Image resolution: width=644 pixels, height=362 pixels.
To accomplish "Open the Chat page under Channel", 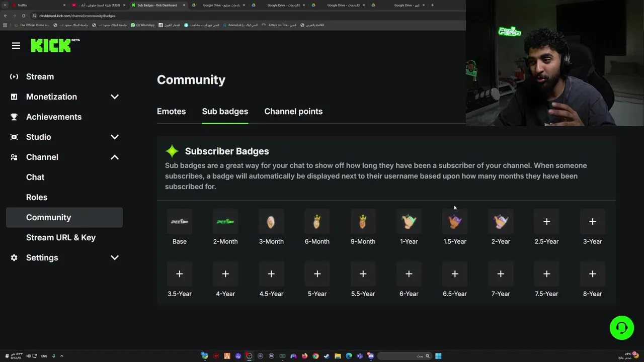I will point(35,177).
